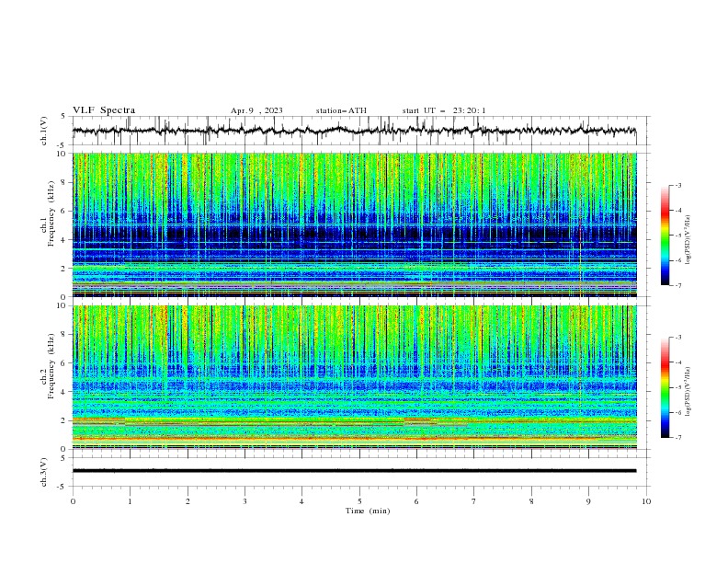This screenshot has width=728, height=563.
Task: Click time axis tick label '5'
Action: click(x=359, y=501)
